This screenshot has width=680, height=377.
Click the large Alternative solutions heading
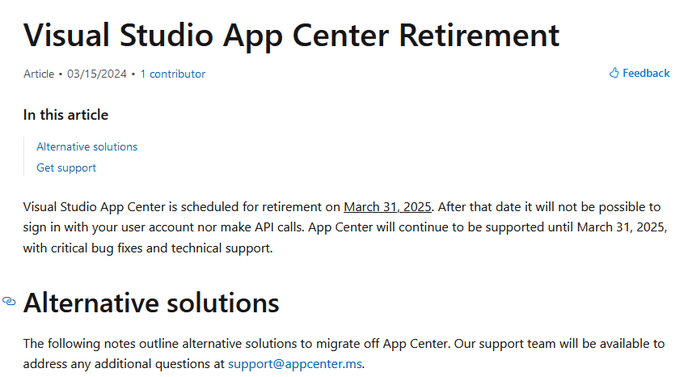(151, 303)
